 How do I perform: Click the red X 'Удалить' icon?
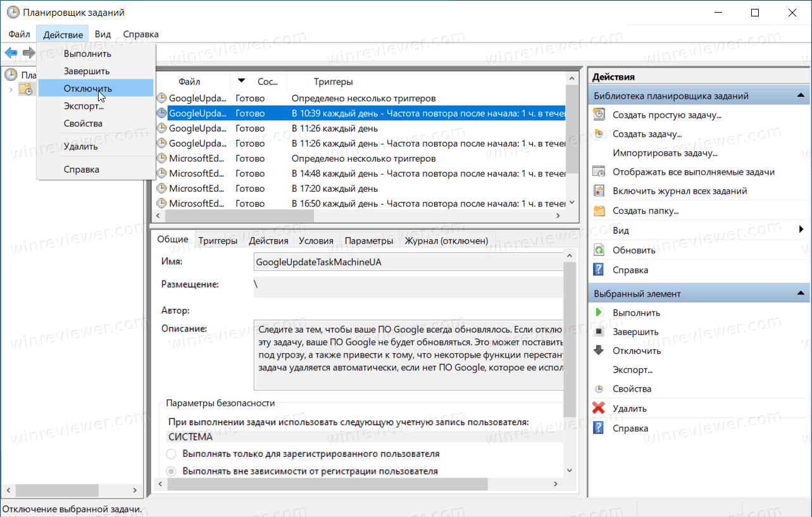point(599,408)
